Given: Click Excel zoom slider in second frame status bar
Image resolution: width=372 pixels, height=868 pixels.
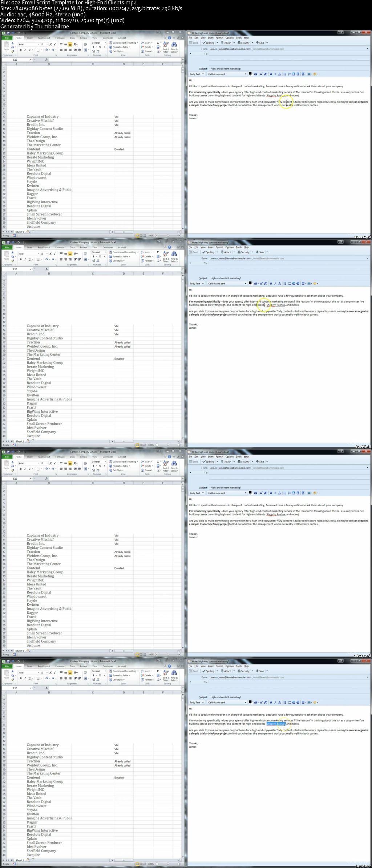Looking at the screenshot, I should 168,445.
